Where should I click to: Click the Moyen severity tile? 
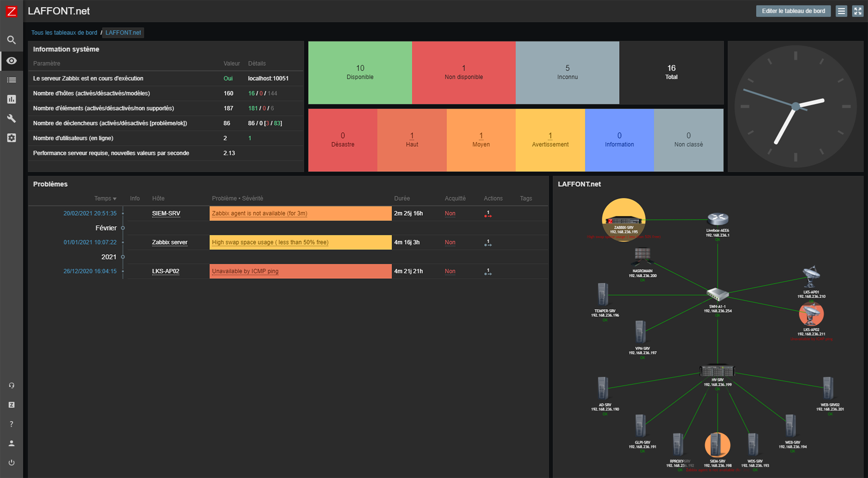(481, 140)
